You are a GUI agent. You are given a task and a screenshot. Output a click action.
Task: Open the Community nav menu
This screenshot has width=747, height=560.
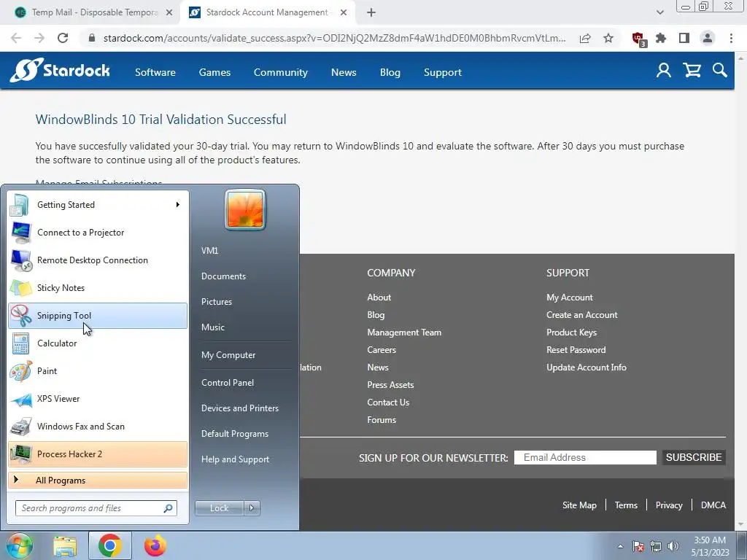coord(281,72)
